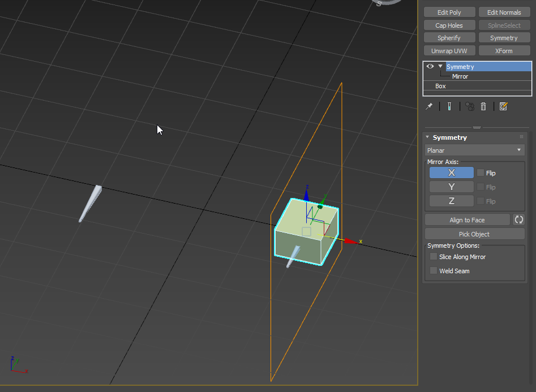
Task: Toggle the Show End Result icon
Action: pyautogui.click(x=449, y=106)
